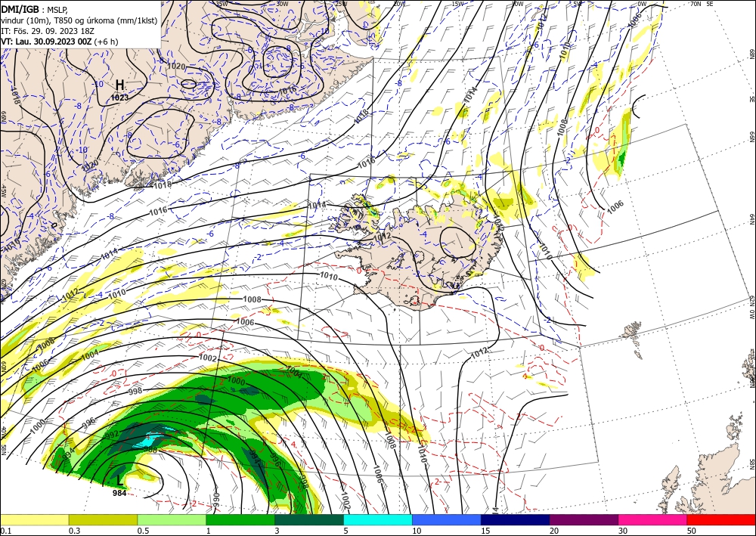Click the '988' isobar label near the low
The image size is (756, 536).
150,449
